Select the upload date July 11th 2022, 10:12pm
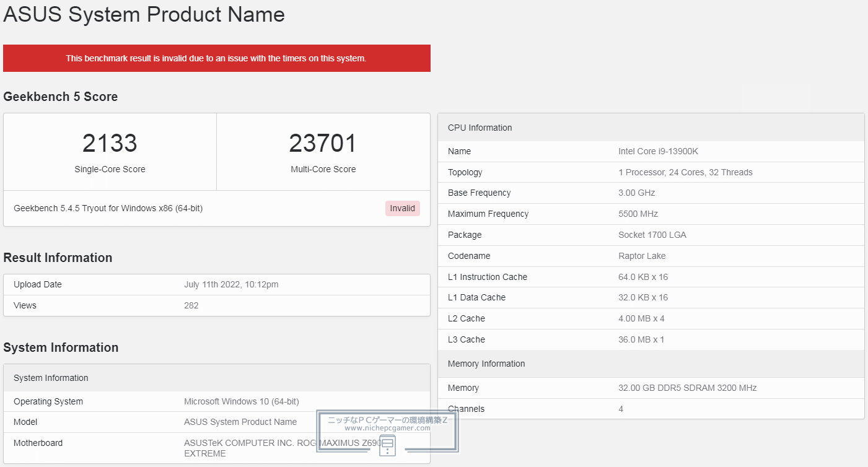The height and width of the screenshot is (467, 868). (x=231, y=284)
